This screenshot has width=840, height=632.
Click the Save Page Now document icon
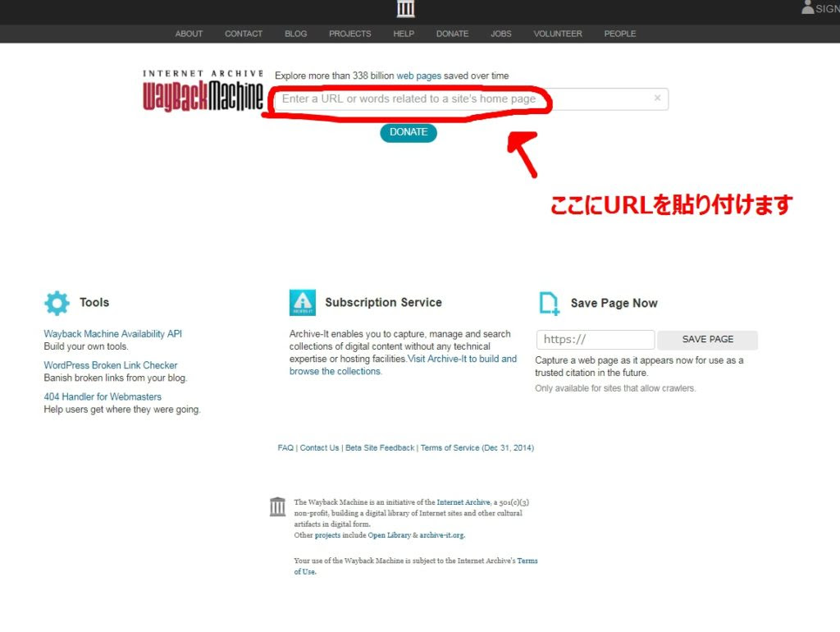click(549, 304)
